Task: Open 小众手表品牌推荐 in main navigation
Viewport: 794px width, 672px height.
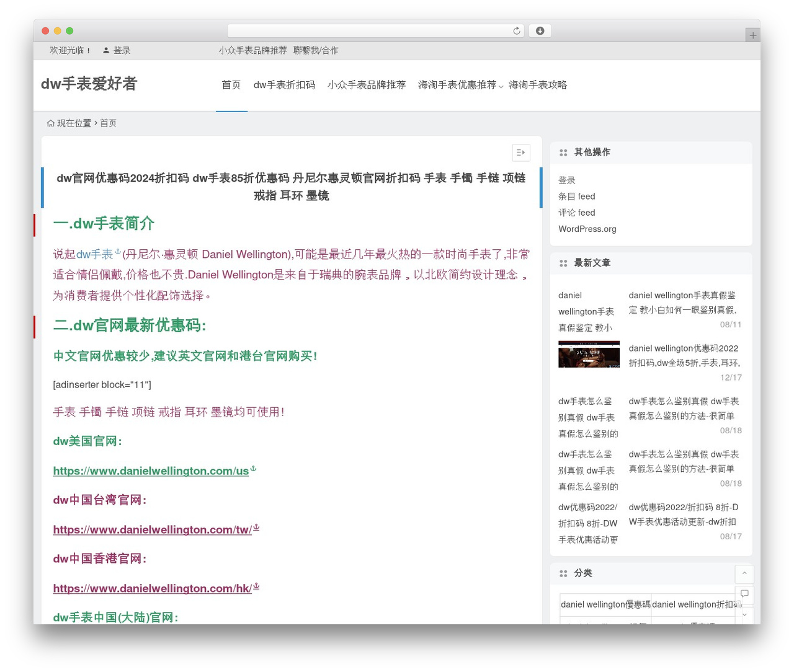Action: (367, 85)
